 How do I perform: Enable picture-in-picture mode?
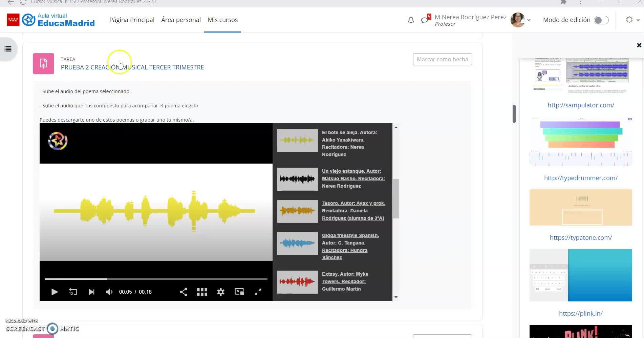coord(239,292)
